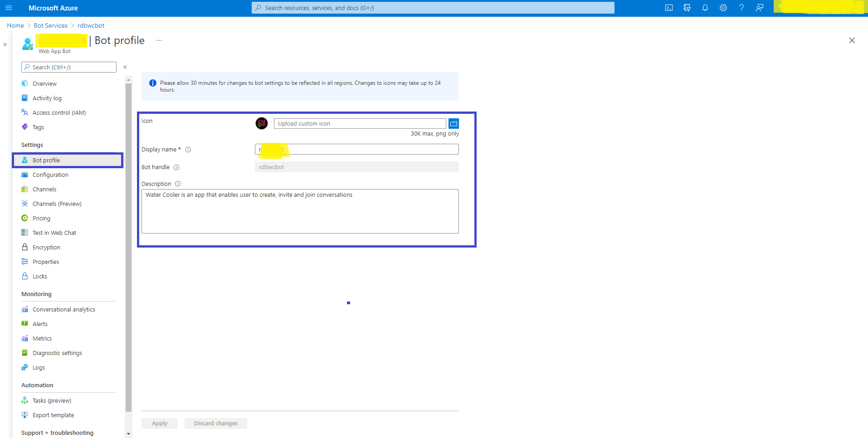This screenshot has width=868, height=438.
Task: Click the Apply button
Action: pos(160,423)
